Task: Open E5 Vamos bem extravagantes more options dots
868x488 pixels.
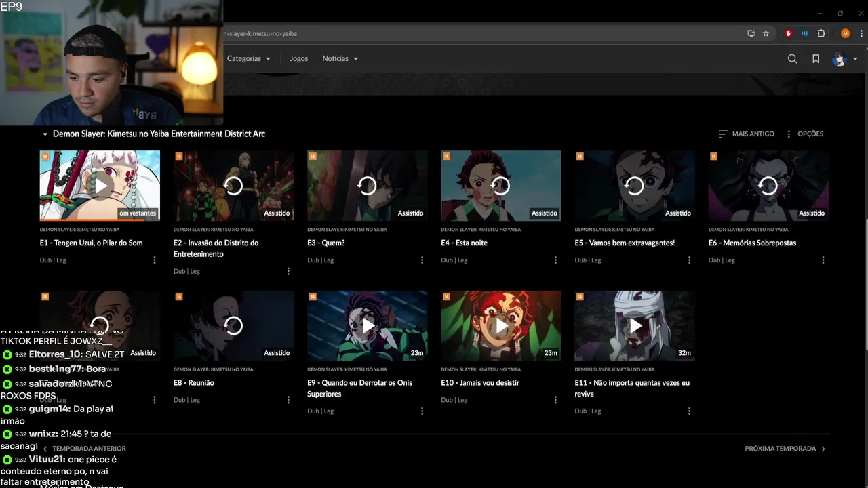Action: pyautogui.click(x=689, y=260)
